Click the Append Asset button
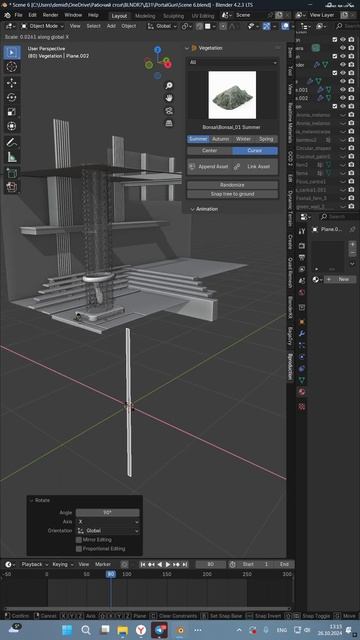This screenshot has height=640, width=360. (x=209, y=167)
